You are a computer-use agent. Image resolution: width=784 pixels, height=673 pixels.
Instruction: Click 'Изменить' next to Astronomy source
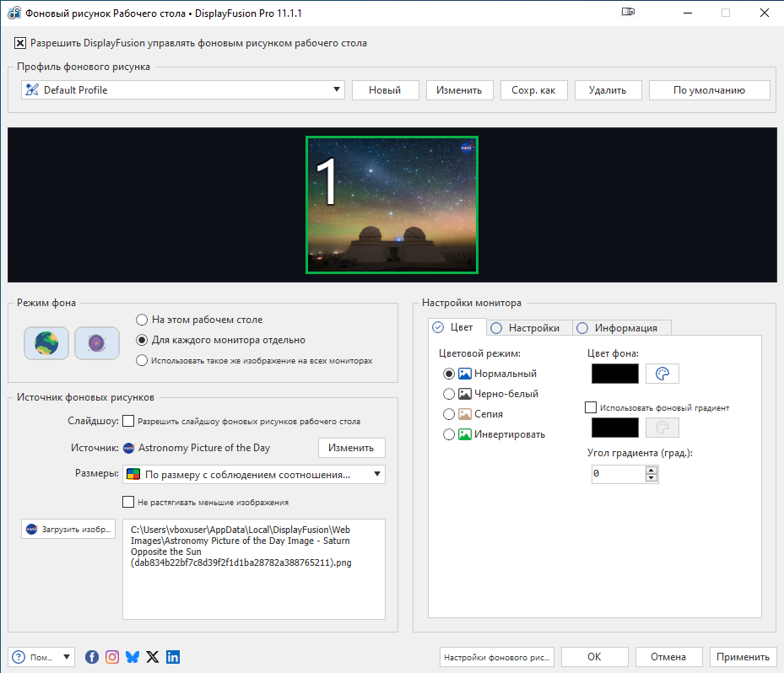coord(351,448)
